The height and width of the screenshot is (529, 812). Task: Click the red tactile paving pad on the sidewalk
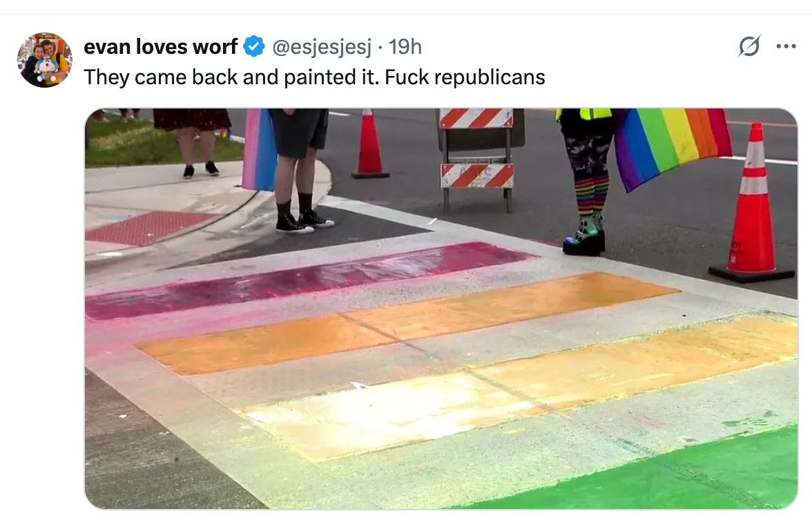(151, 227)
